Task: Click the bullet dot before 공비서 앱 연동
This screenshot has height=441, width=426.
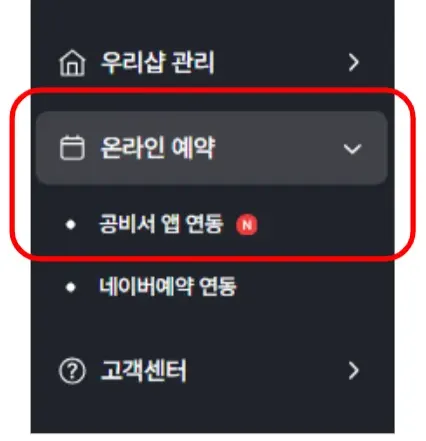Action: pos(71,225)
